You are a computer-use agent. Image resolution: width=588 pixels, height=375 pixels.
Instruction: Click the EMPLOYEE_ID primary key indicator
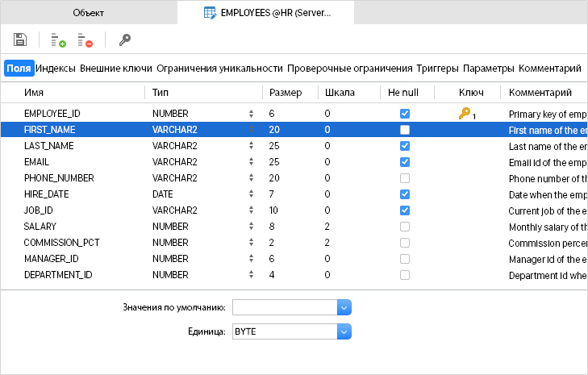pos(465,115)
